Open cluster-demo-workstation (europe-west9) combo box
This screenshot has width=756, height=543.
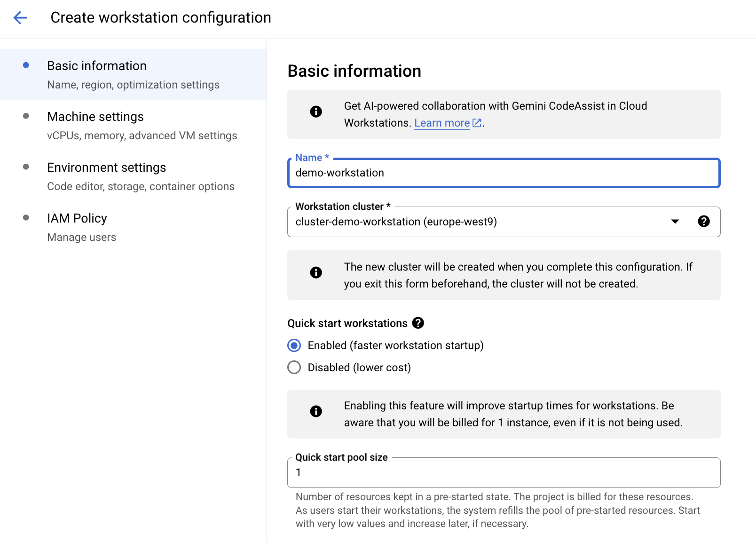point(470,222)
